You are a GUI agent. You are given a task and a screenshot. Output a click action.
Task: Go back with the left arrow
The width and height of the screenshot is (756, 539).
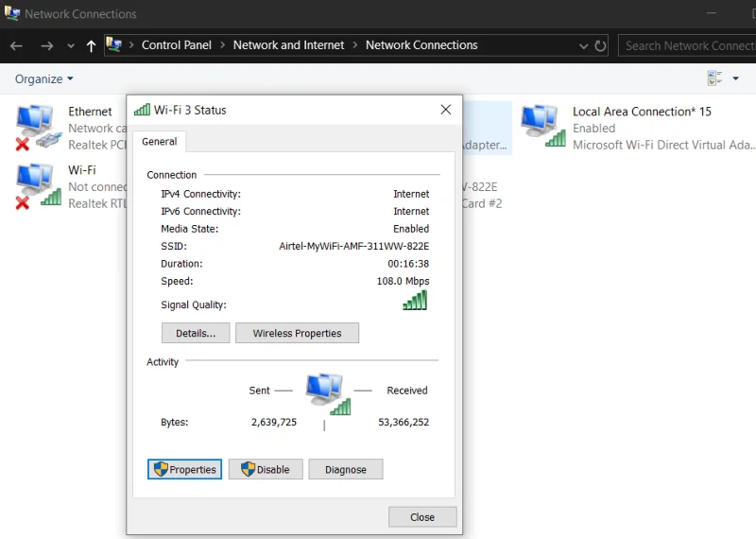tap(16, 45)
